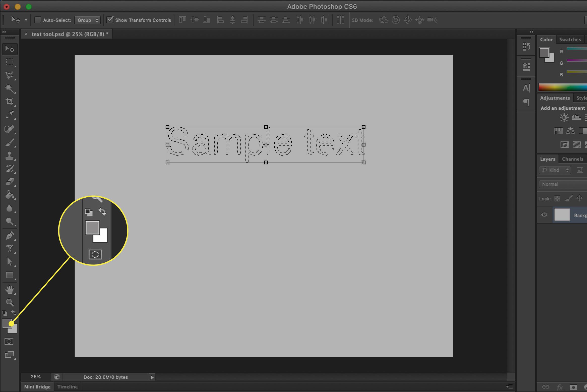Open the History panel icon
The image size is (587, 392).
pos(526,47)
